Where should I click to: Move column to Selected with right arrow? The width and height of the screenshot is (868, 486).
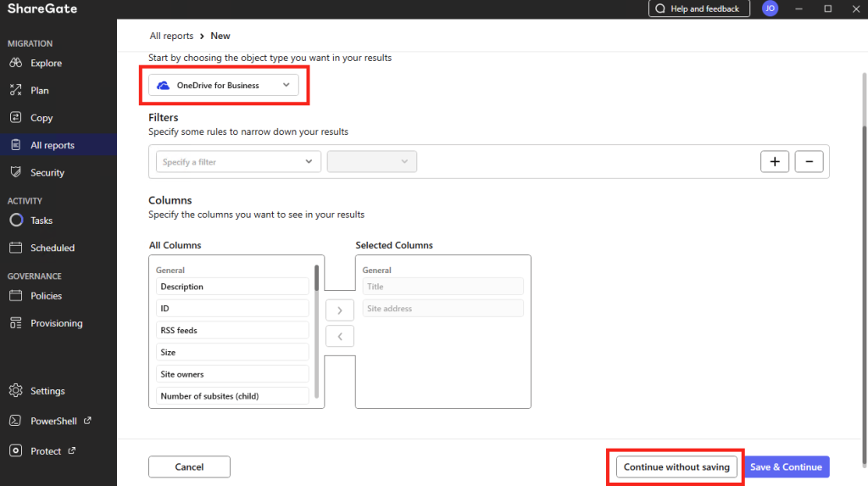point(340,310)
